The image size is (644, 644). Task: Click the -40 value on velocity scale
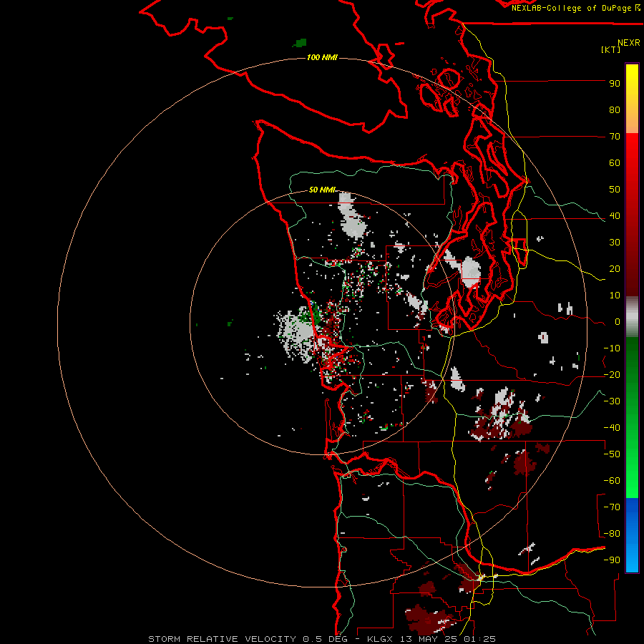point(612,428)
